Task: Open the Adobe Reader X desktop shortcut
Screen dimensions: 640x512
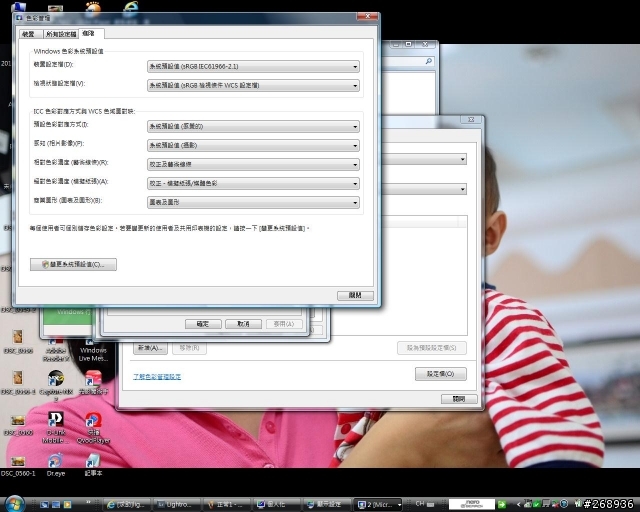Action: click(x=56, y=351)
